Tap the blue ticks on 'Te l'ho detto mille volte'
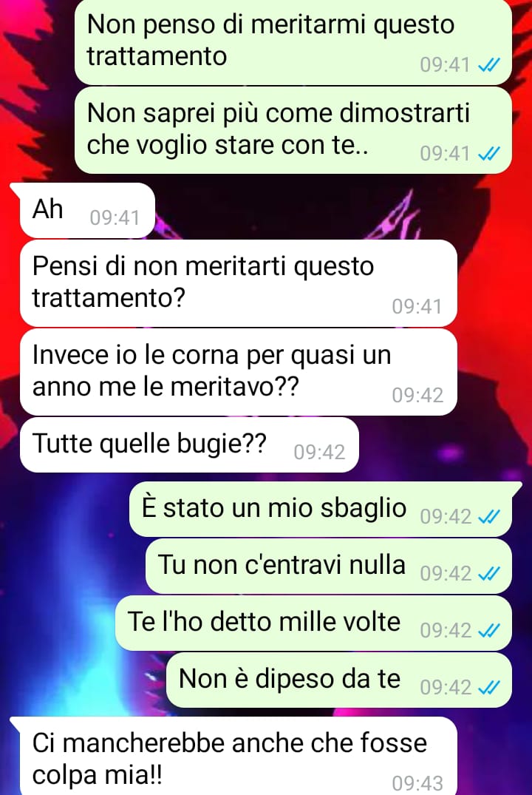 (x=489, y=630)
